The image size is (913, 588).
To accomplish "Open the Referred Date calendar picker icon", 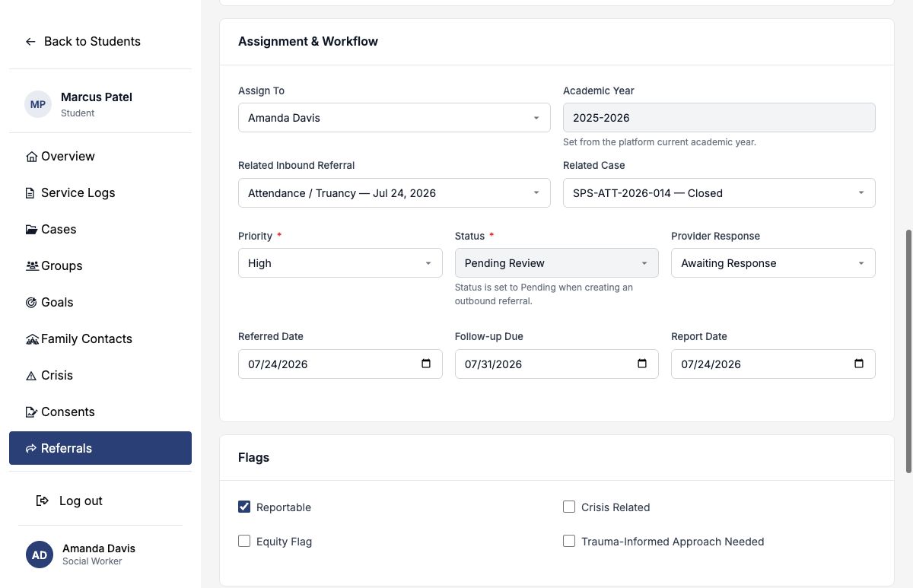I will 426,364.
